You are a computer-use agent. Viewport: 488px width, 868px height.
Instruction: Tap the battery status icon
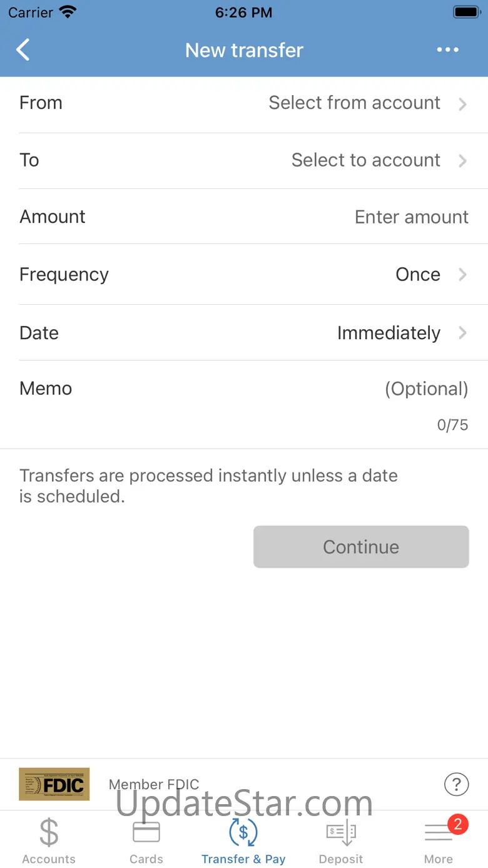tap(465, 12)
